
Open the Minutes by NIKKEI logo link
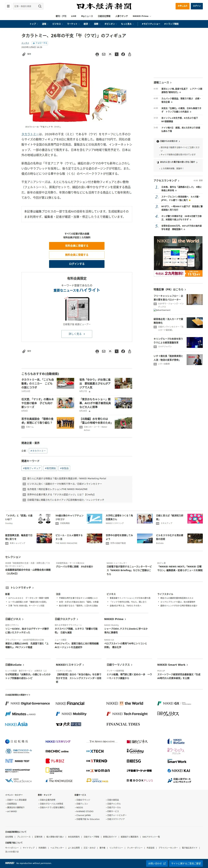point(21,714)
